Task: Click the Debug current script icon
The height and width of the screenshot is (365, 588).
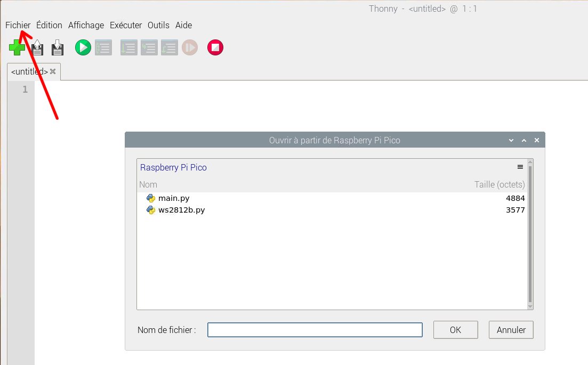Action: (103, 47)
